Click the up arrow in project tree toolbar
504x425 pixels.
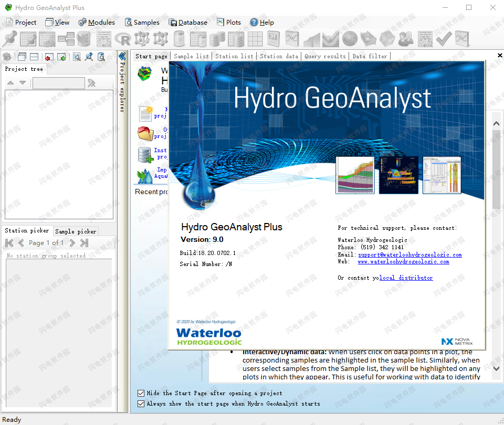(x=10, y=83)
